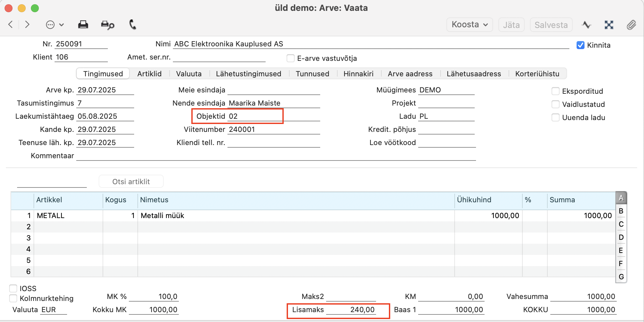Click the Arve kp. date field
Viewport: 644px width, 322px height.
(x=105, y=90)
